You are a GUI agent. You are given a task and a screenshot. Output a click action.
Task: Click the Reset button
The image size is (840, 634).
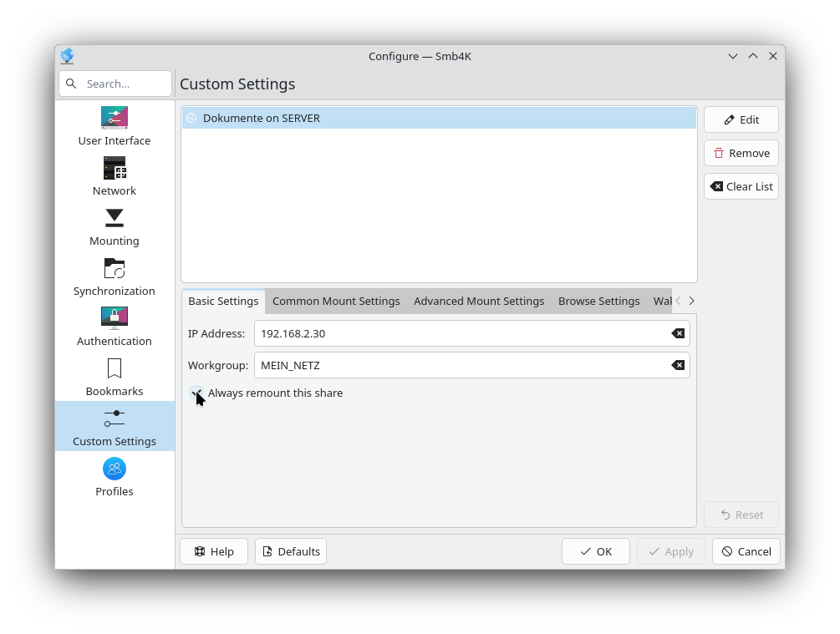click(741, 515)
